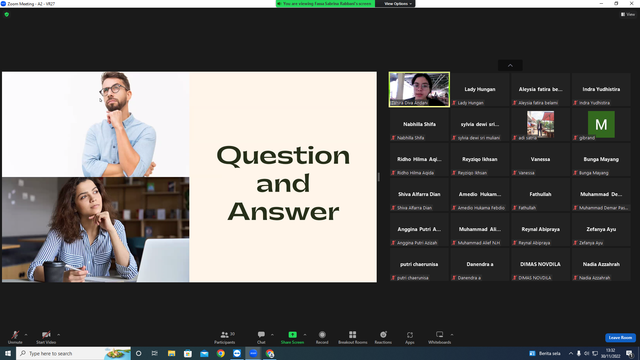Select the Shiva Alfarra Dian participant tile
Image resolution: width=640 pixels, height=360 pixels.
click(419, 195)
